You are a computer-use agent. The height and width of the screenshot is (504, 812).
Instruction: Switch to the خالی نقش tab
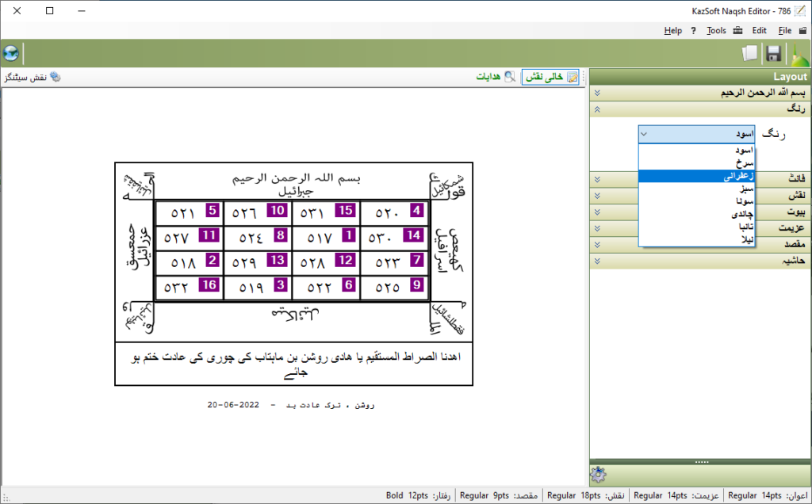click(x=550, y=77)
